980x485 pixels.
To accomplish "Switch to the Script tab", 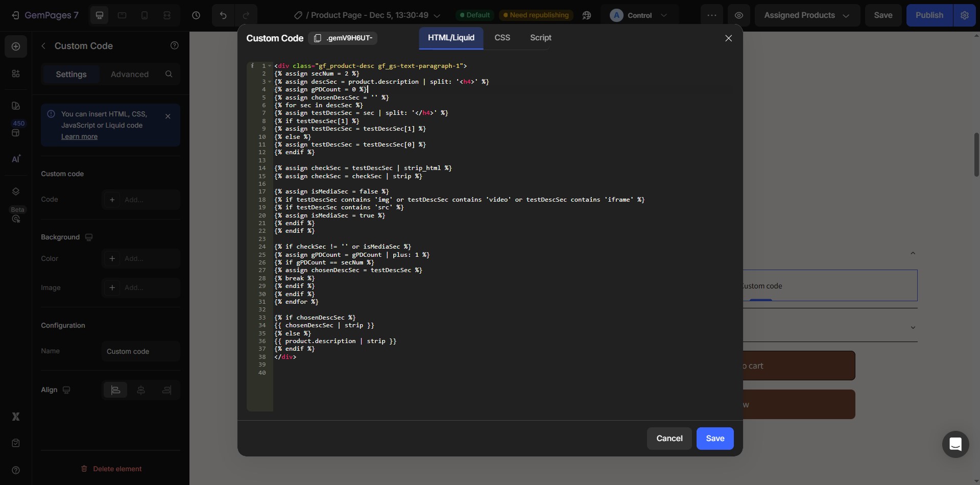I will [x=540, y=38].
